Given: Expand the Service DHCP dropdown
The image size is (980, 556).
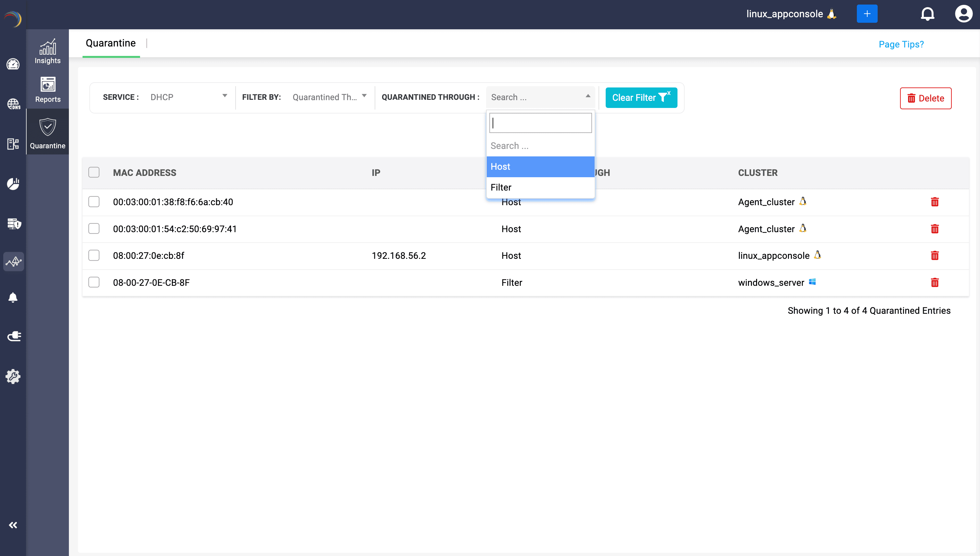Looking at the screenshot, I should coord(187,97).
